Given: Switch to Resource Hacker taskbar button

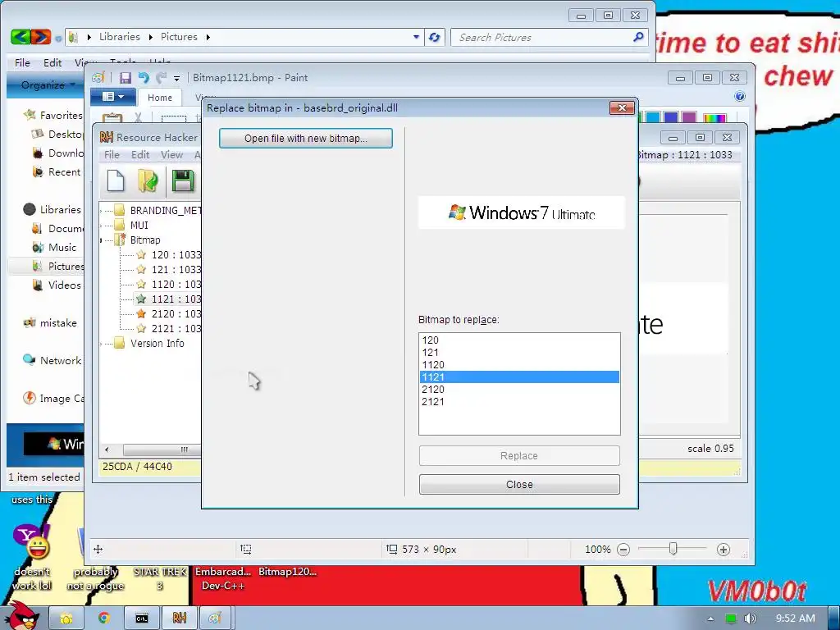Looking at the screenshot, I should pos(180,619).
